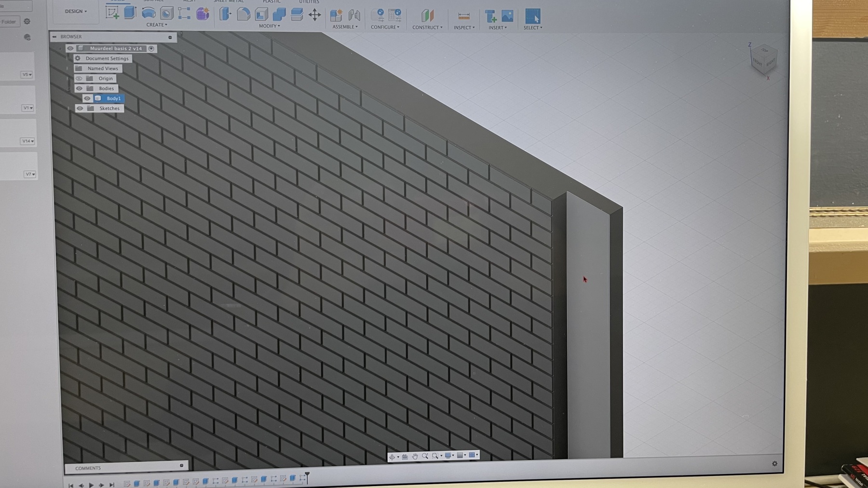Toggle visibility of Muurdeel basis 2 v14

(x=70, y=48)
